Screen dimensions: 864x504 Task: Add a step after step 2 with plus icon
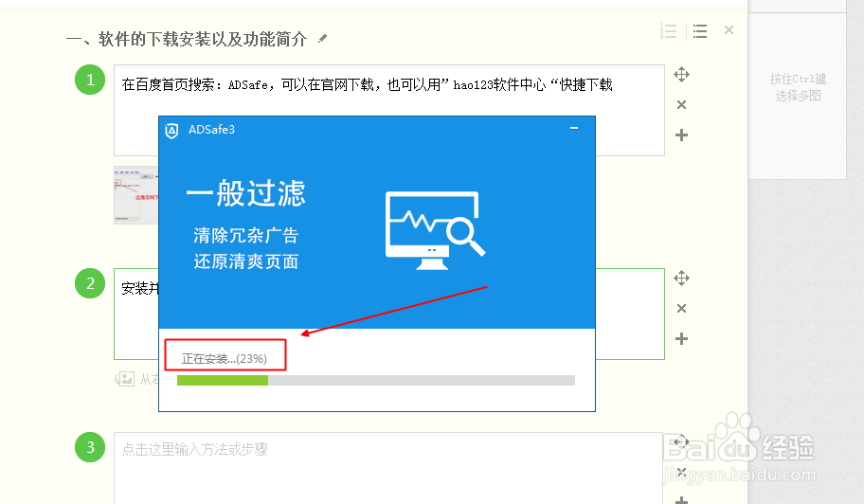coord(681,339)
